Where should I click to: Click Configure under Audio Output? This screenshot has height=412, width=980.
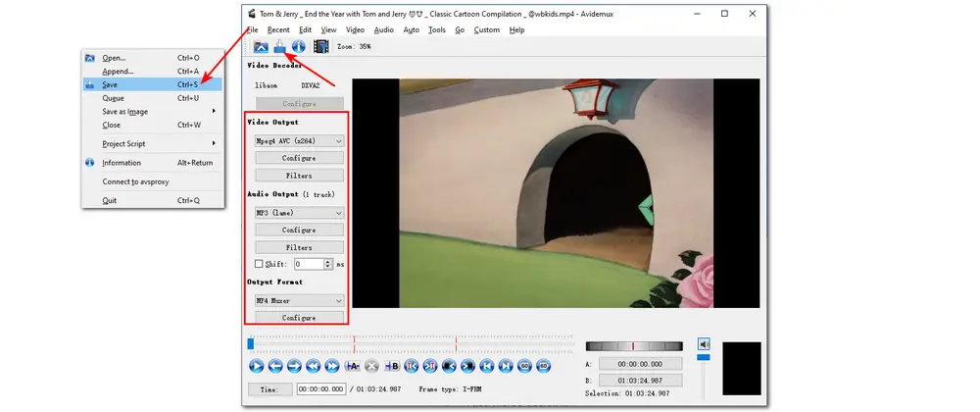[x=299, y=231]
